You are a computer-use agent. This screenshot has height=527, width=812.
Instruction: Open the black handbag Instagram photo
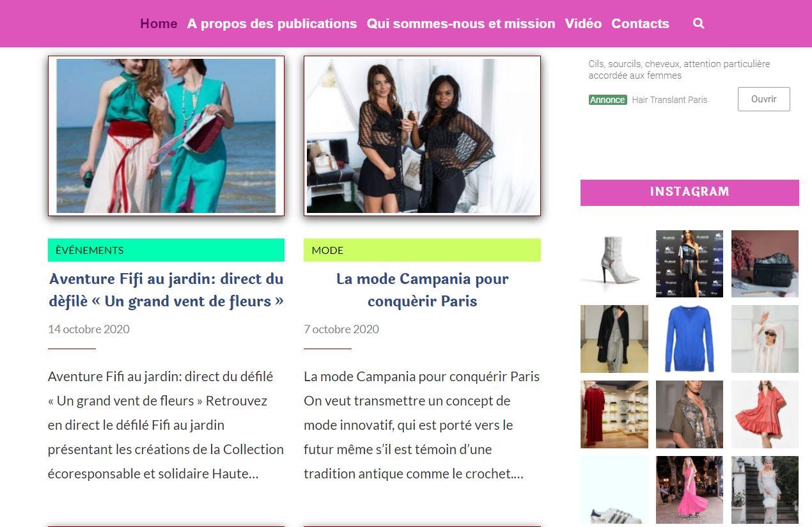coord(765,263)
